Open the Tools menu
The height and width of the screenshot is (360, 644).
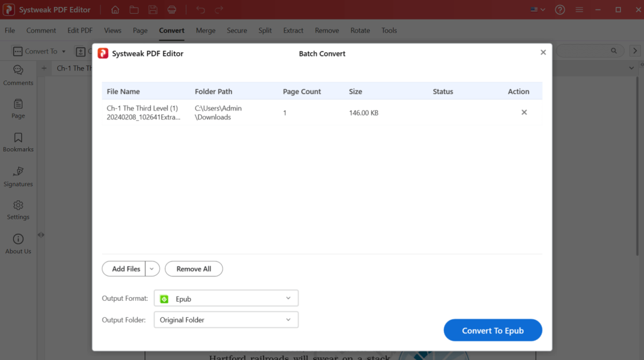point(389,30)
